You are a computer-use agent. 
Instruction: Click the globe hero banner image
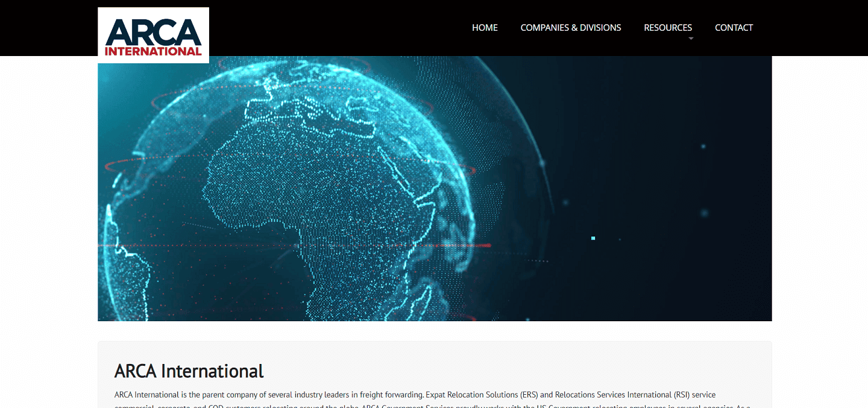click(x=435, y=189)
